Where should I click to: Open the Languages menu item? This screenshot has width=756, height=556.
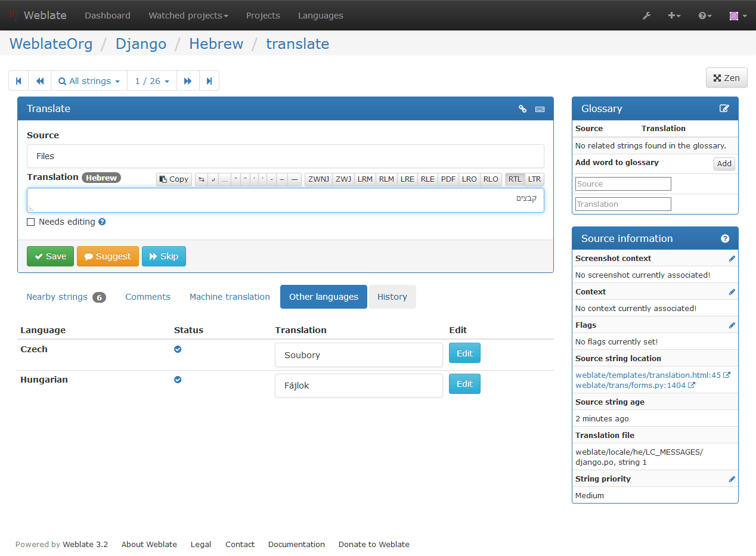tap(321, 15)
